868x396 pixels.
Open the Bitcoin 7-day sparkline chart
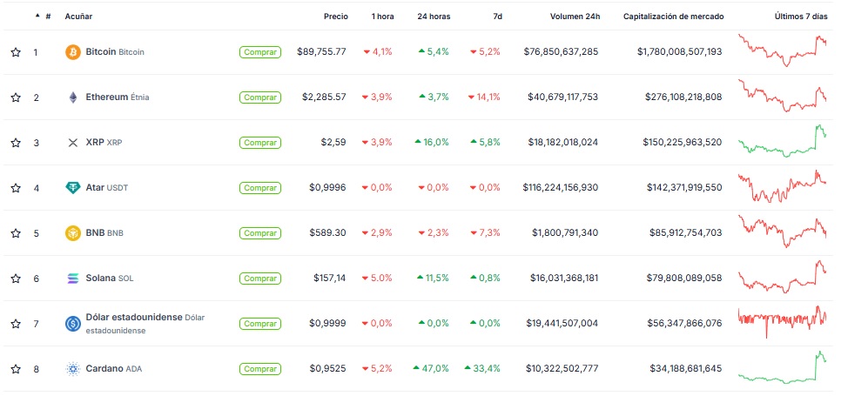[782, 50]
